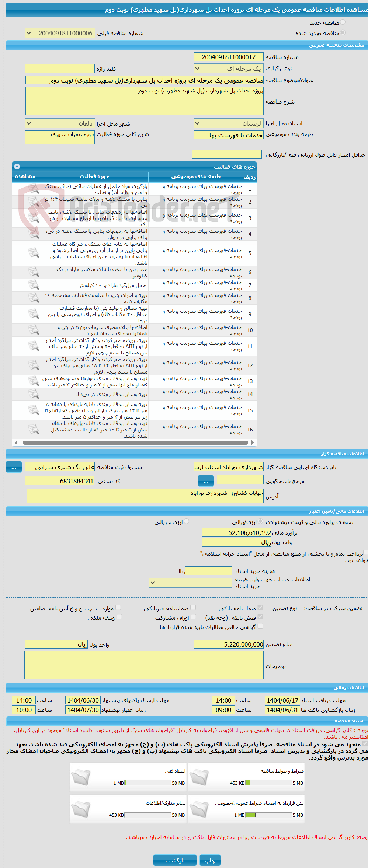
Task: Toggle ضمانتنامه غیربانکی checkbox
Action: pyautogui.click(x=193, y=608)
